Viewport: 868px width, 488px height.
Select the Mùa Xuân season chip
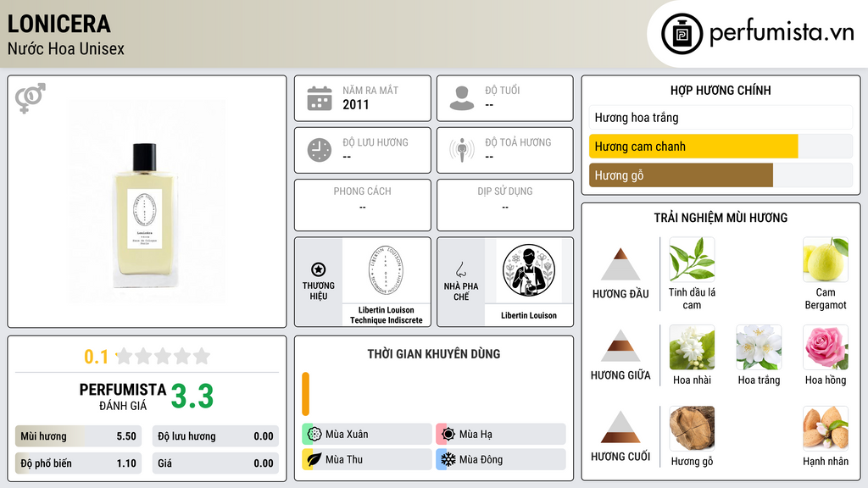click(x=367, y=435)
